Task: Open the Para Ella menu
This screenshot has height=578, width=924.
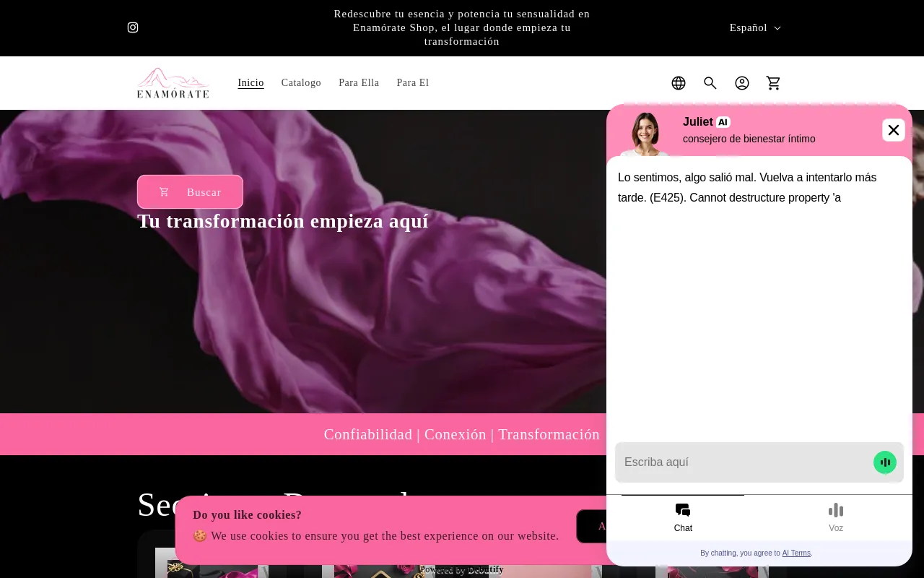Action: [x=359, y=83]
